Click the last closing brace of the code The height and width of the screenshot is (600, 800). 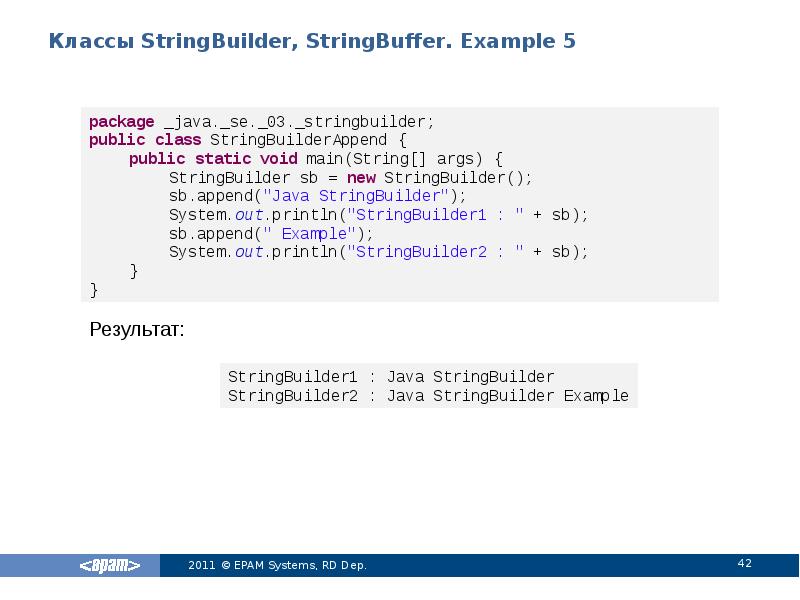[94, 289]
